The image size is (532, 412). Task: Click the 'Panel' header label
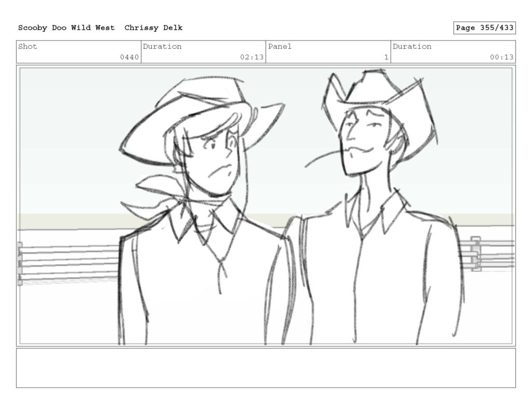[280, 46]
